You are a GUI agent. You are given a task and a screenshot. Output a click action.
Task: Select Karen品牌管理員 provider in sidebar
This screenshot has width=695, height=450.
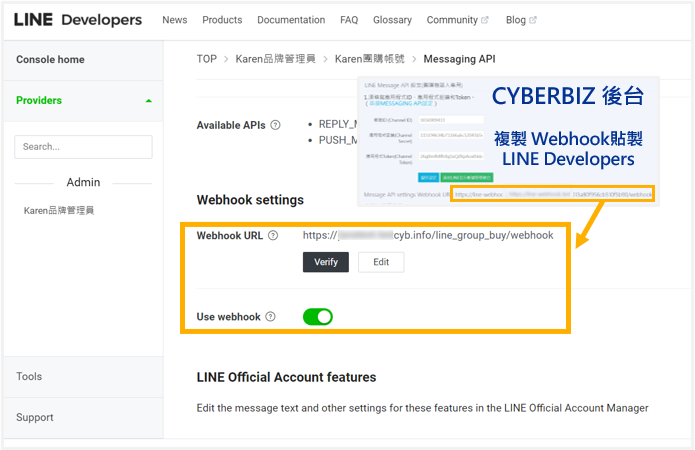[x=58, y=211]
